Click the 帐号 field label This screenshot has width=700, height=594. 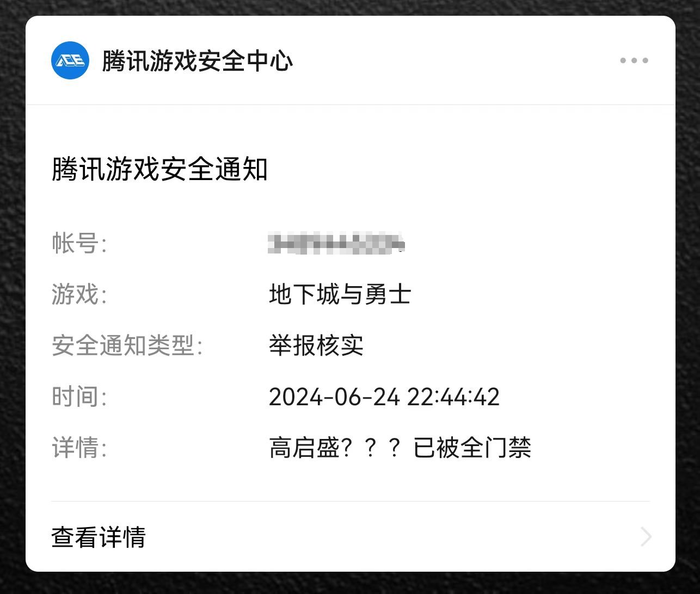coord(79,243)
